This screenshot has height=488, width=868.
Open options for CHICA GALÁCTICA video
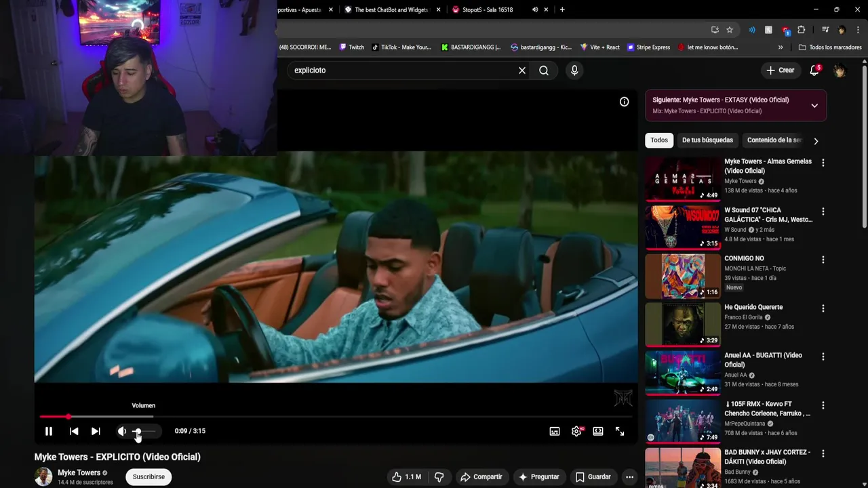pos(823,211)
